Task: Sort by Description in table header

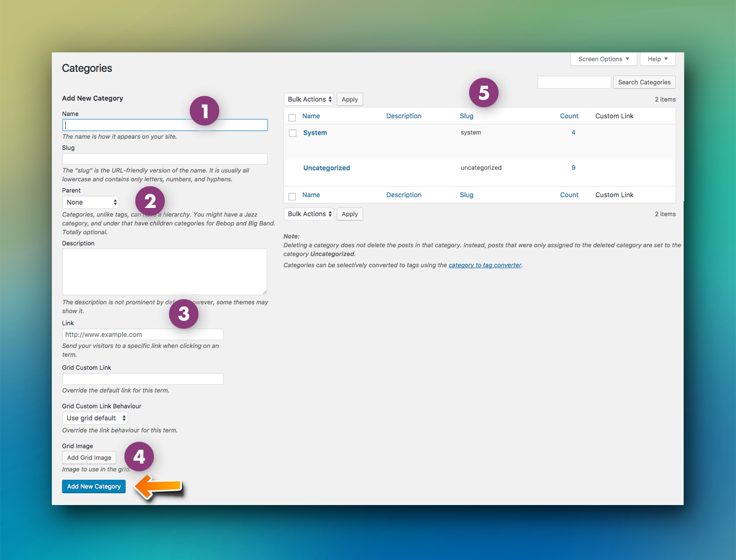Action: tap(404, 116)
